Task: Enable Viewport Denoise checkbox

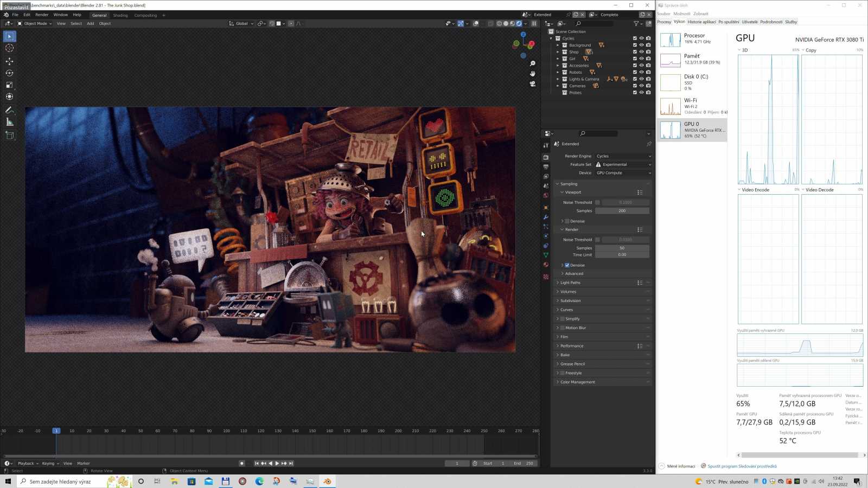Action: click(567, 221)
